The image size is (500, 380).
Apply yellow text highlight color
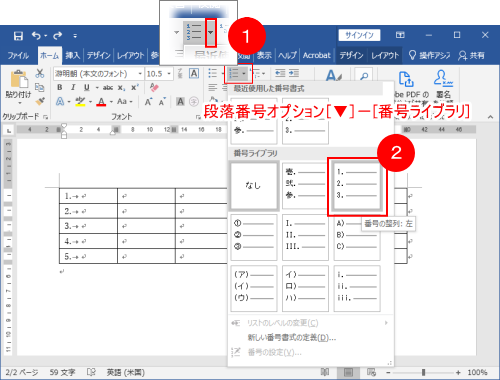click(80, 101)
